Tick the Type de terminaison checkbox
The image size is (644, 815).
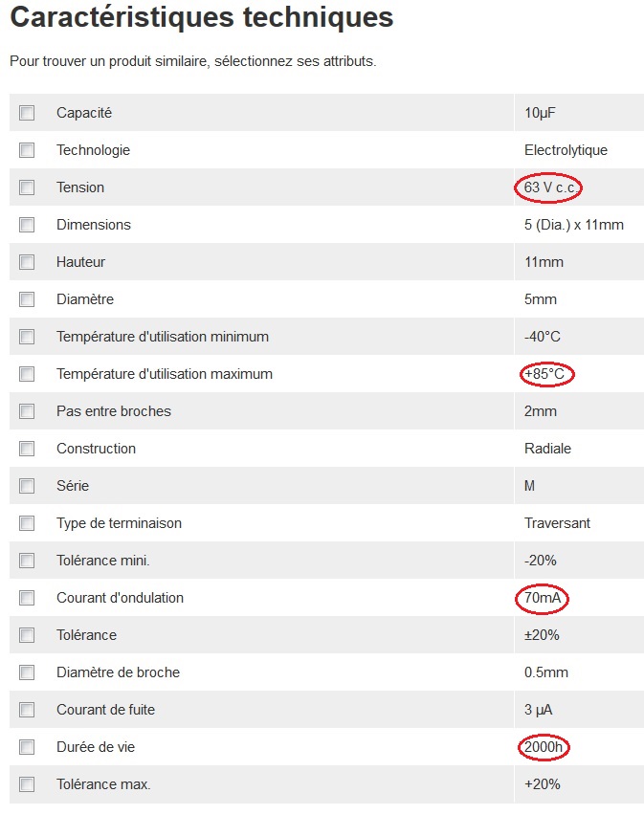pyautogui.click(x=27, y=523)
